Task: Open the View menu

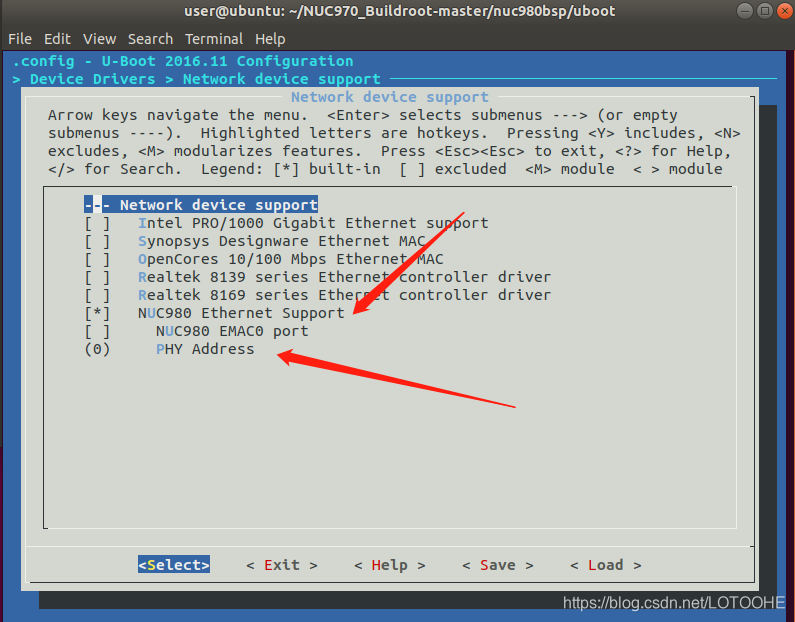Action: pos(99,39)
